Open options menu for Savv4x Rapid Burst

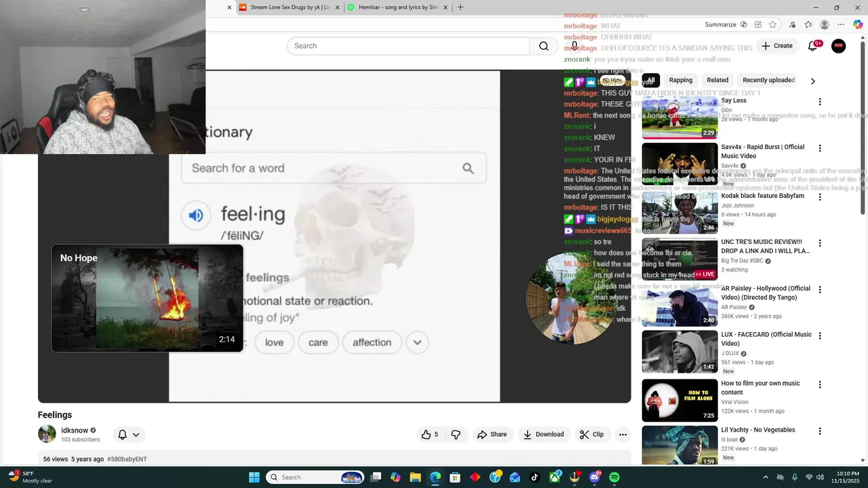820,148
